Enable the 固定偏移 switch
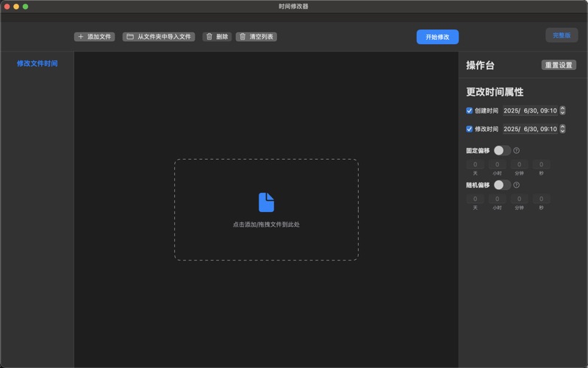The height and width of the screenshot is (368, 588). (x=502, y=150)
